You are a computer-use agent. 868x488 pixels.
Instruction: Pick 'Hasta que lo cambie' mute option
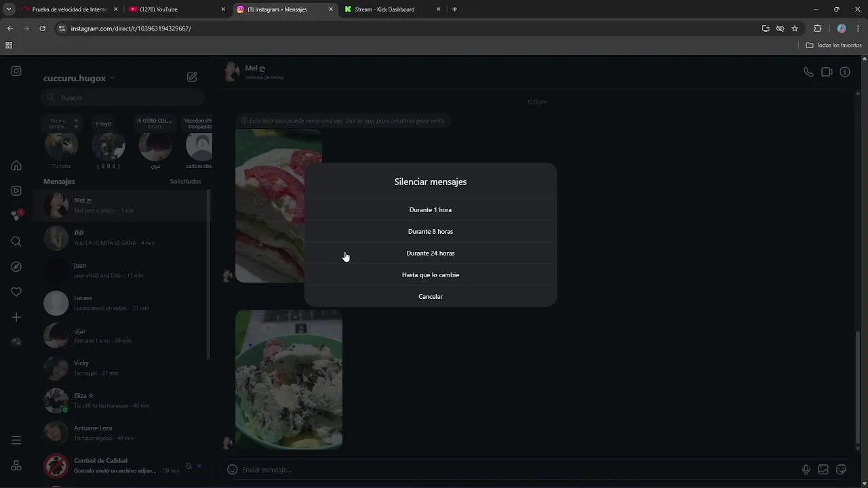click(x=430, y=274)
